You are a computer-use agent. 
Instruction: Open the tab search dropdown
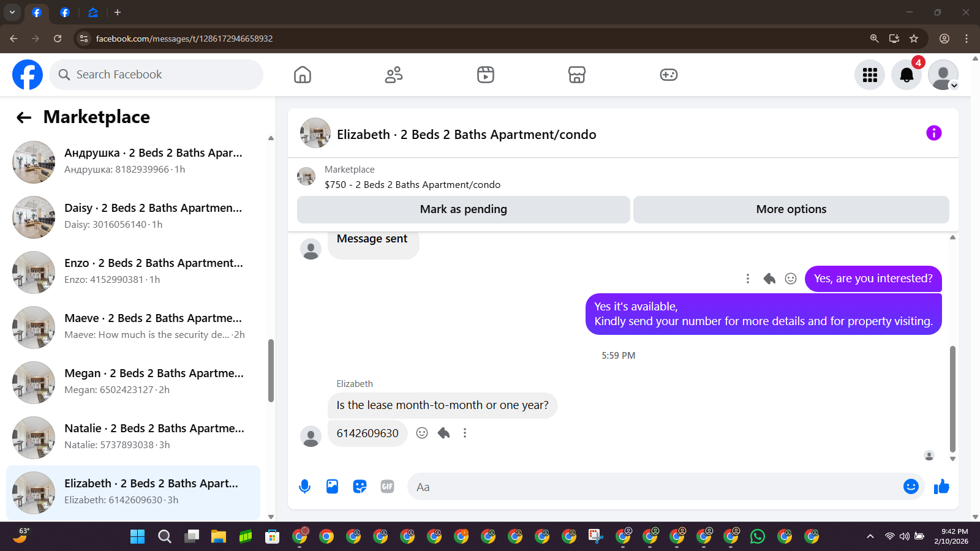[x=12, y=12]
